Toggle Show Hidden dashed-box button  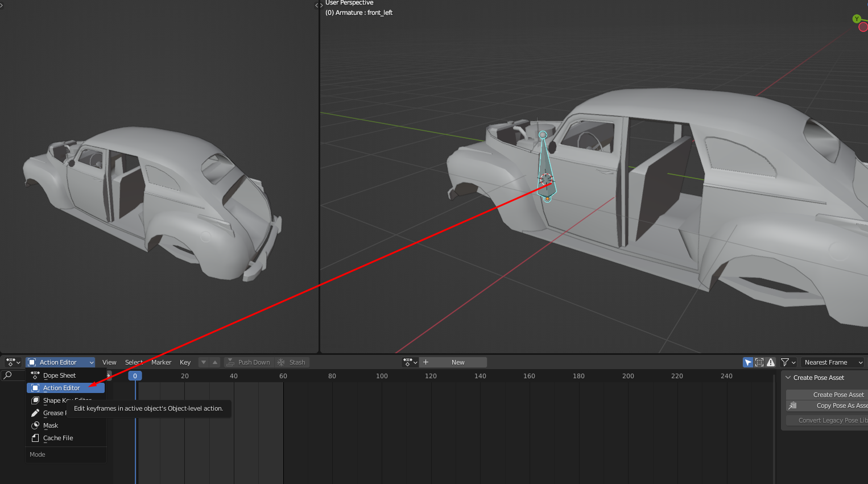759,362
